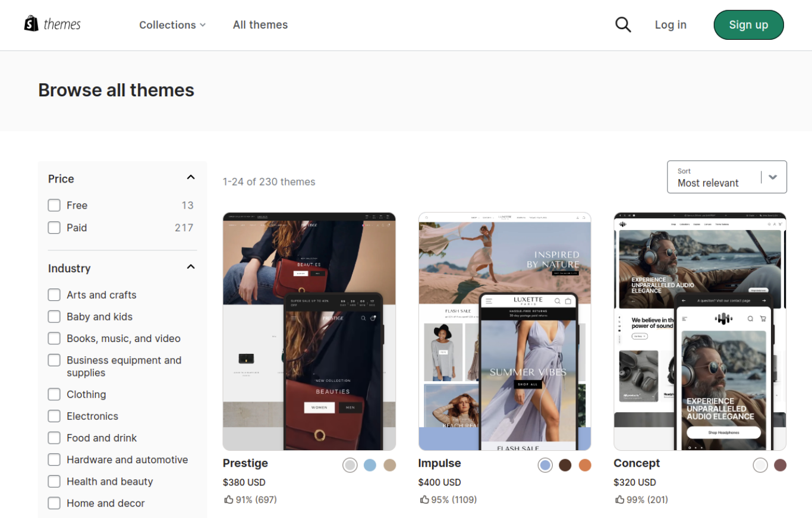Open the Impulse theme preview thumbnail
Viewport: 812px width, 518px height.
(505, 331)
